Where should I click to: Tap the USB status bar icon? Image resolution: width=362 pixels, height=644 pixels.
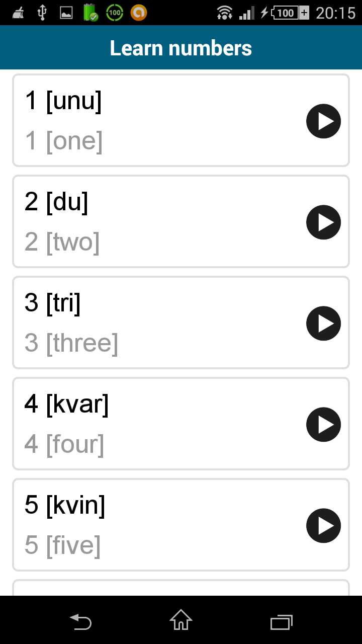click(42, 13)
